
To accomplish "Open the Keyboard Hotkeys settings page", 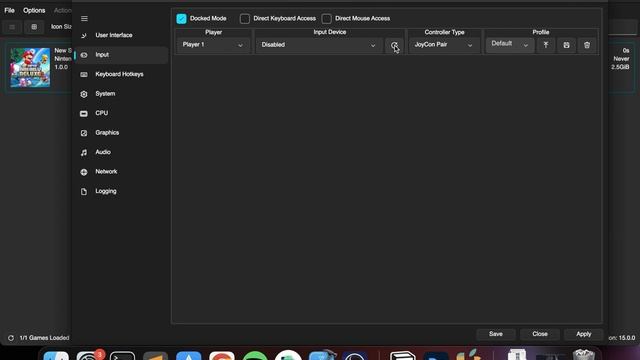I will click(121, 74).
